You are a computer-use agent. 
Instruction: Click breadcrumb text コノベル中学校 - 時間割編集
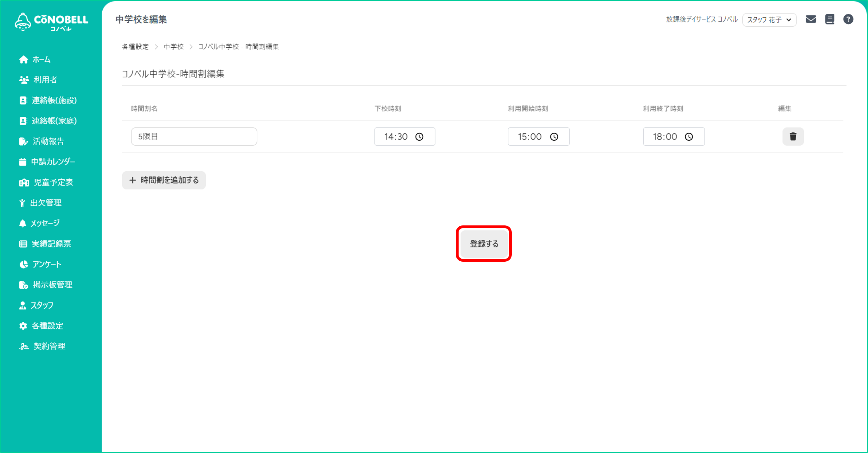point(238,46)
